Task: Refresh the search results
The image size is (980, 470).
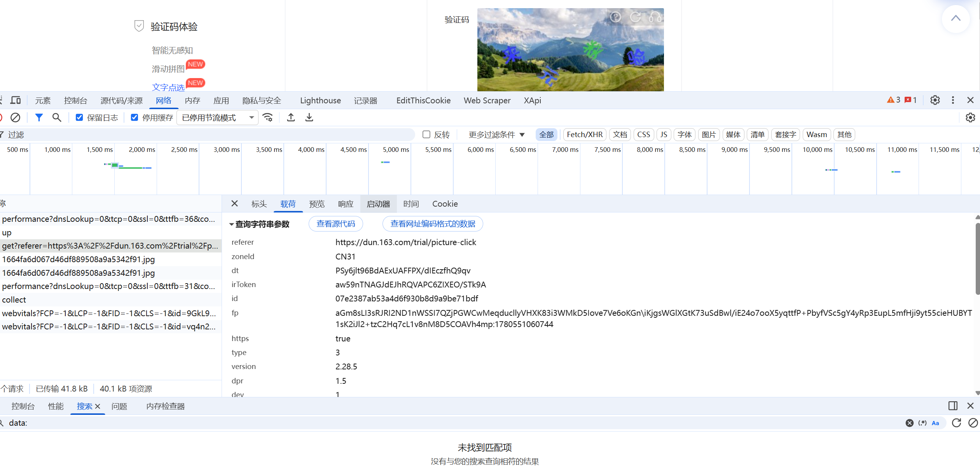Action: [x=956, y=423]
